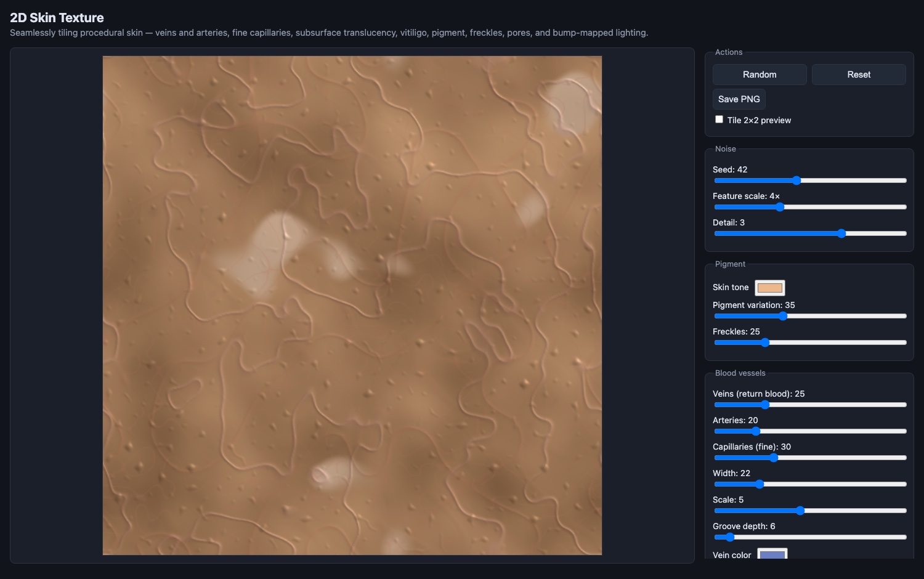The width and height of the screenshot is (924, 579).
Task: Click the vessel Scale slider
Action: (x=810, y=511)
